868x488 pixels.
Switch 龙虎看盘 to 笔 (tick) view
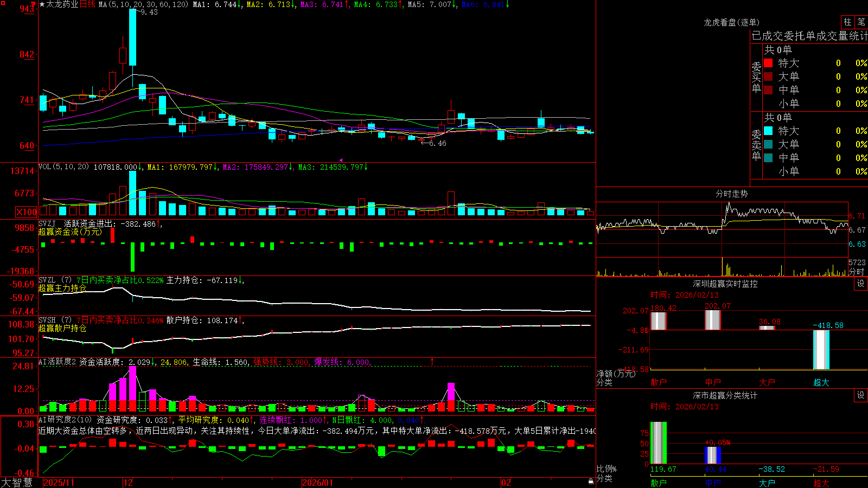[x=861, y=22]
